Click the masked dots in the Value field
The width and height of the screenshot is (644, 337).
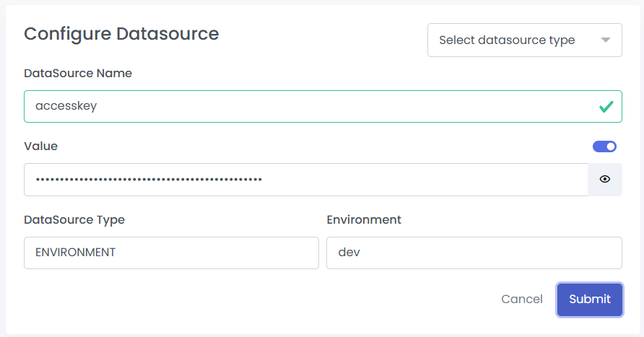click(149, 180)
